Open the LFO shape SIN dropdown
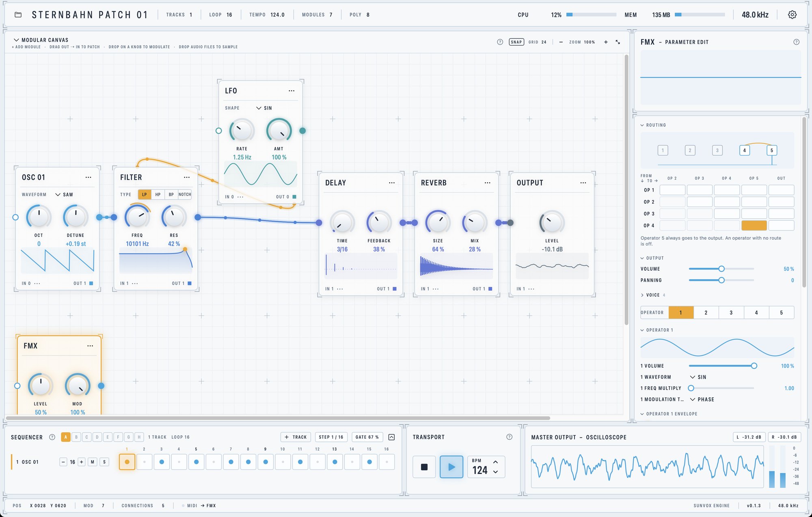Image resolution: width=812 pixels, height=517 pixels. click(264, 108)
